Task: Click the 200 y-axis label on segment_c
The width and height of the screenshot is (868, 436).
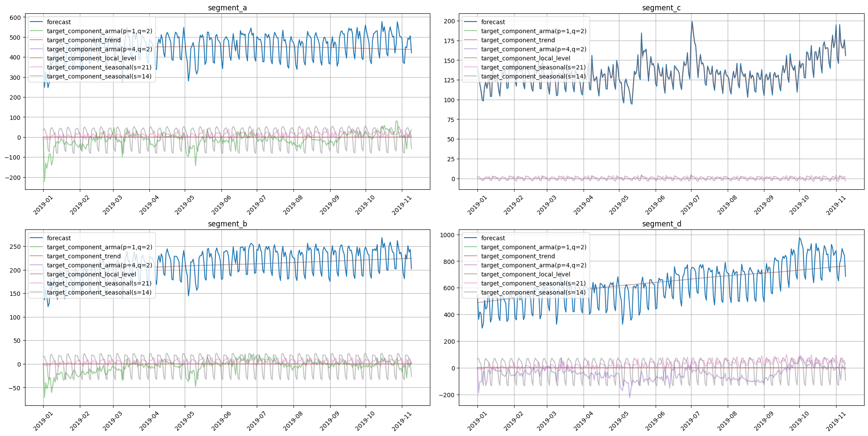Action: point(449,21)
